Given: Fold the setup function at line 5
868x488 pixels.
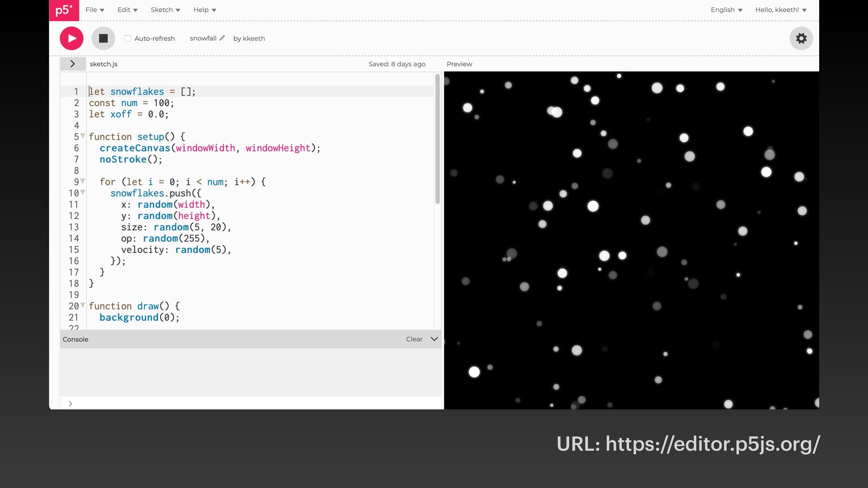Looking at the screenshot, I should point(83,136).
